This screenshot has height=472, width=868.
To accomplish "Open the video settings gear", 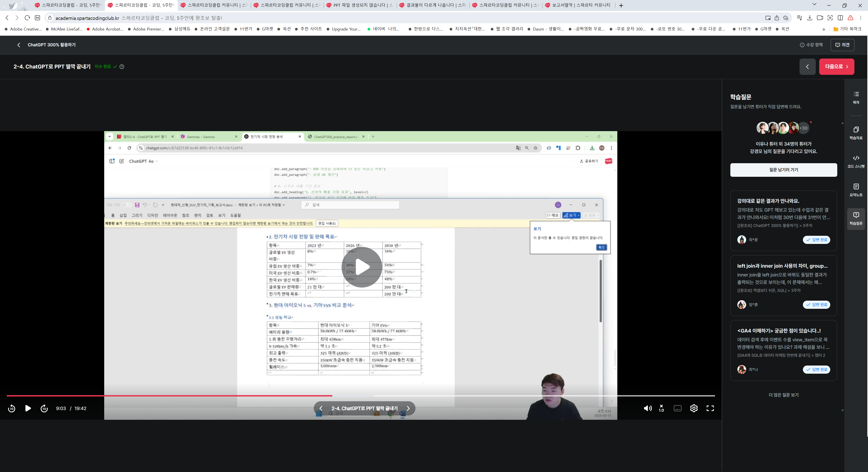I will 694,408.
